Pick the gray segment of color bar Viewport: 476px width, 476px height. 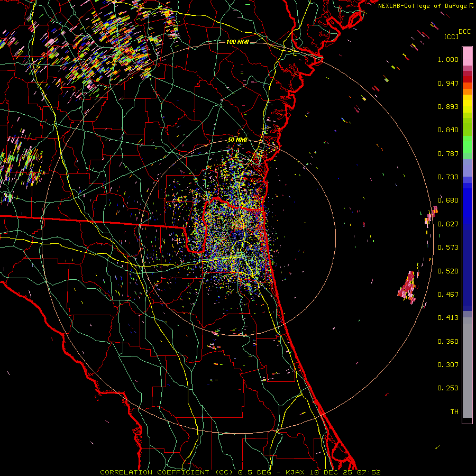point(467,368)
